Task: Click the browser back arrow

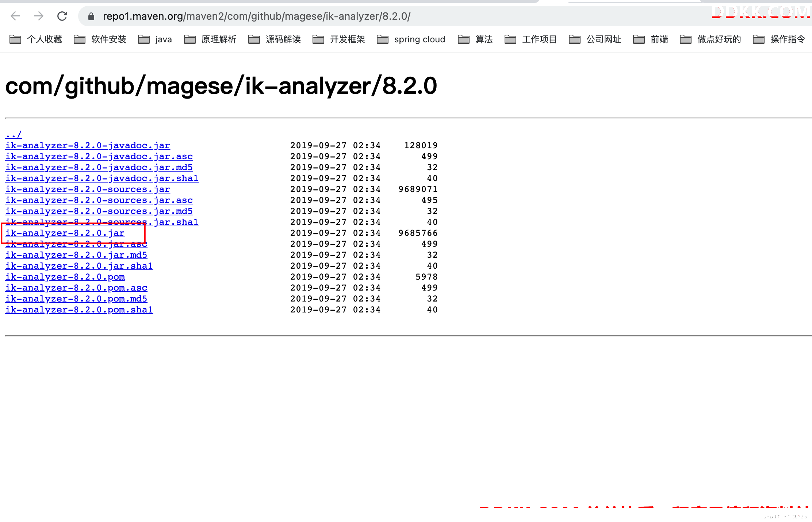Action: (x=15, y=16)
